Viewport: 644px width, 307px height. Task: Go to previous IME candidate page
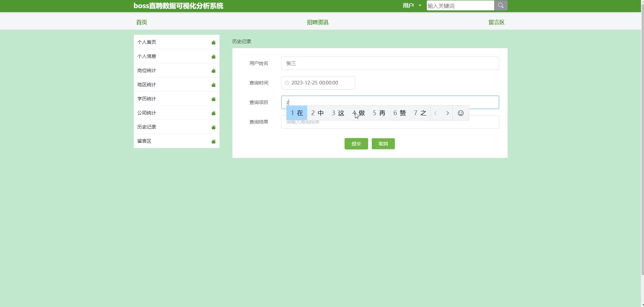pos(436,113)
